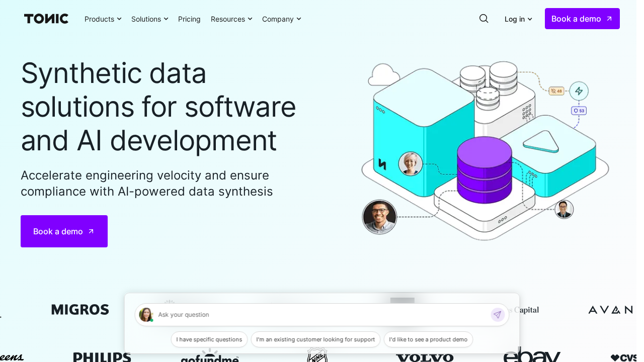
Task: Open the site search magnifier icon
Action: tap(484, 19)
